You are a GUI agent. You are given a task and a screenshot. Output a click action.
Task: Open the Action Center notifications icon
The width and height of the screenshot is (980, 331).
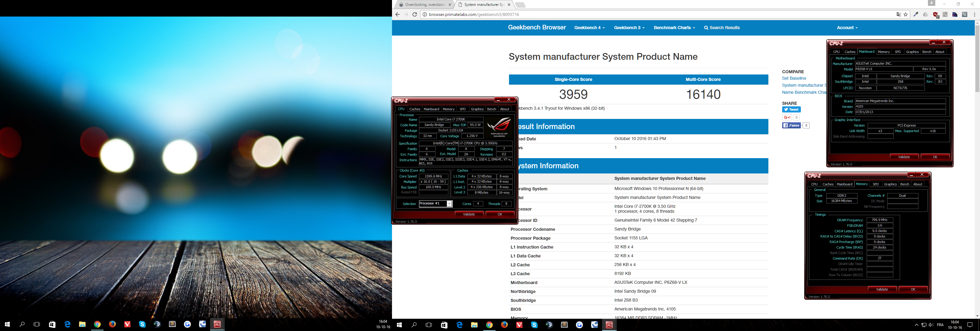coord(970,325)
